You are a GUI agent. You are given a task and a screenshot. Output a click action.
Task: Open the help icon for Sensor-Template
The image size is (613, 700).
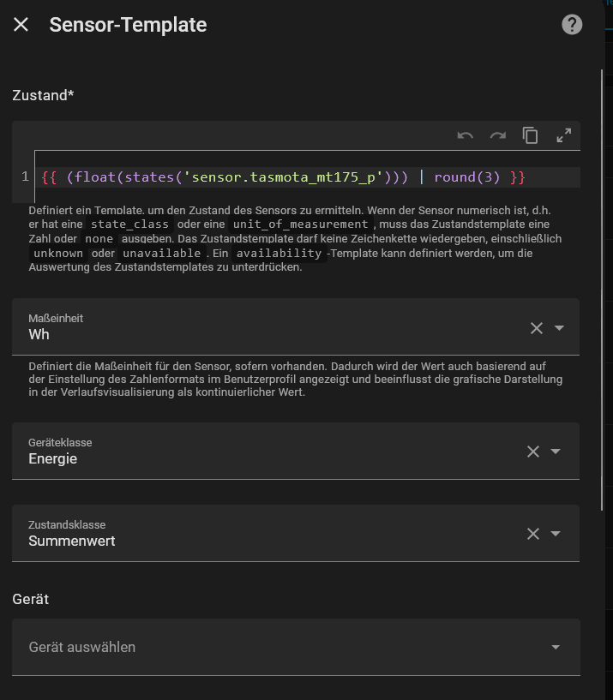point(572,25)
